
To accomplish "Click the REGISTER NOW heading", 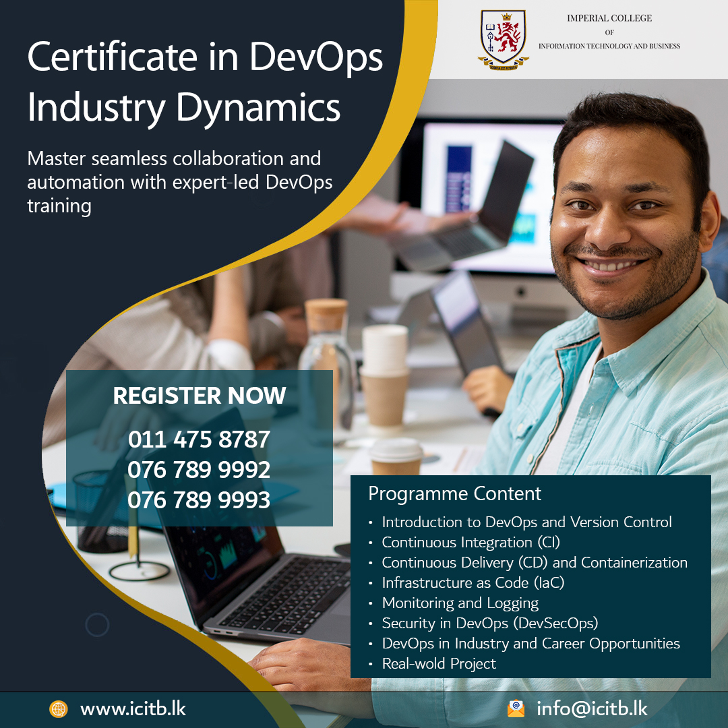I will pyautogui.click(x=199, y=396).
